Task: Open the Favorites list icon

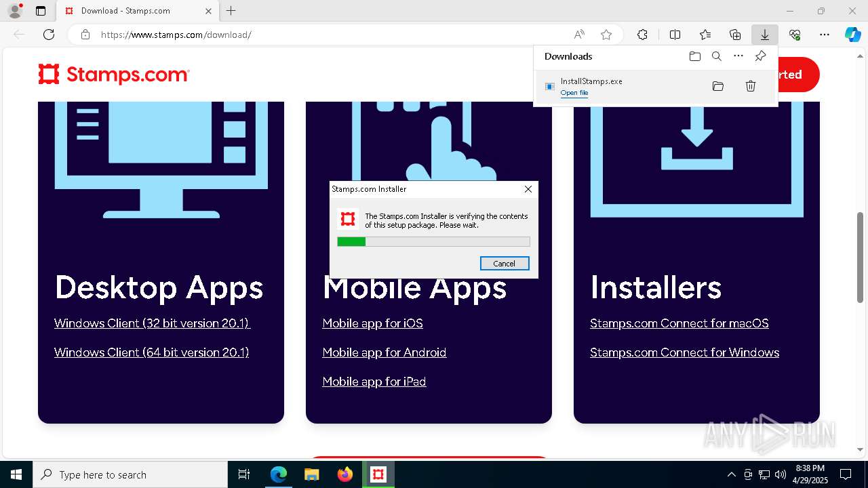Action: (x=705, y=35)
